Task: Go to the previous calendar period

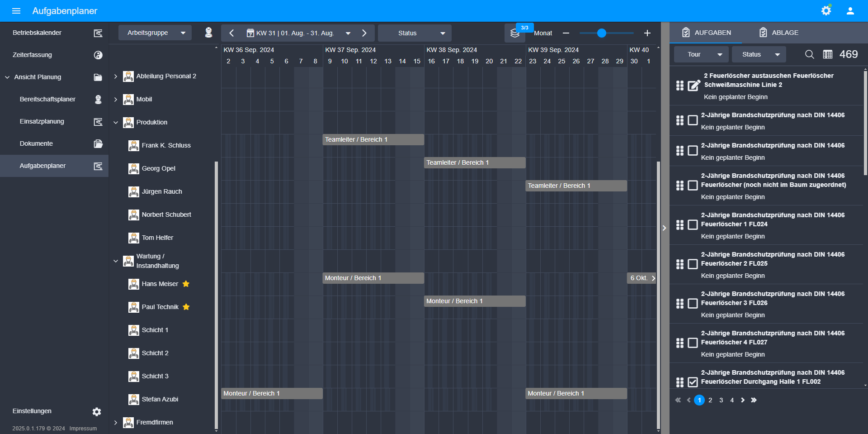Action: [x=231, y=33]
